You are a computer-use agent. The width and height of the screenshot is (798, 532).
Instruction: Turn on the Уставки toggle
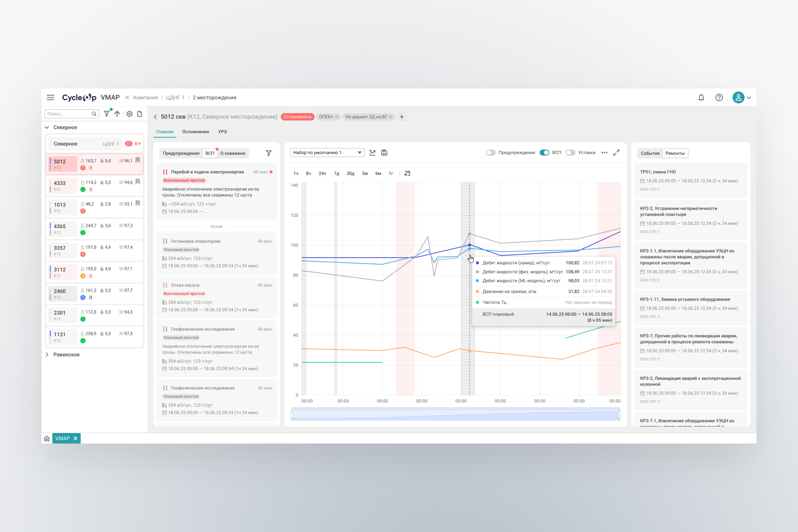point(570,153)
